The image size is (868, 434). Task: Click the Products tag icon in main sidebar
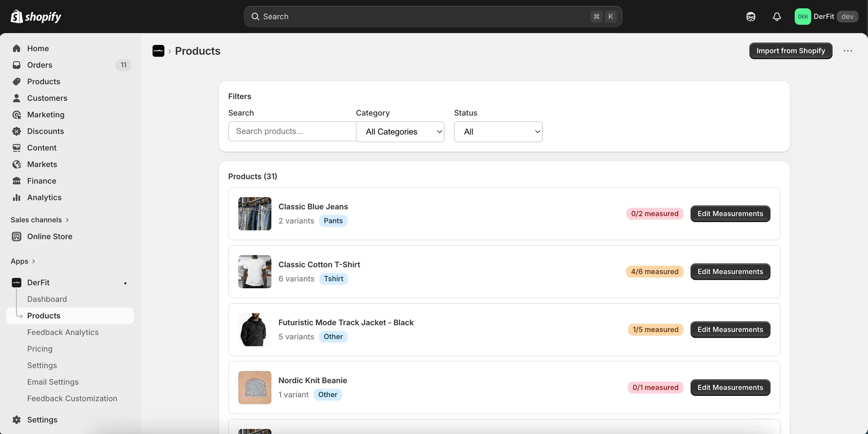click(17, 81)
